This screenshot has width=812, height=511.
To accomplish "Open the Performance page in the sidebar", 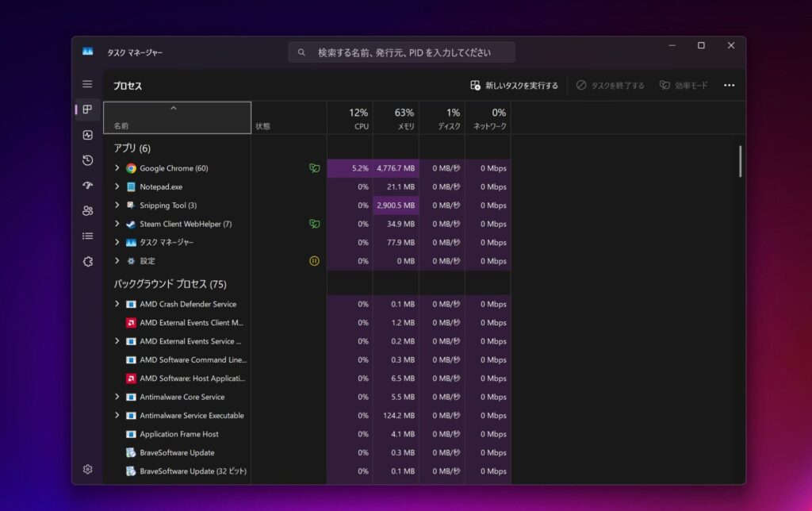I will click(87, 135).
